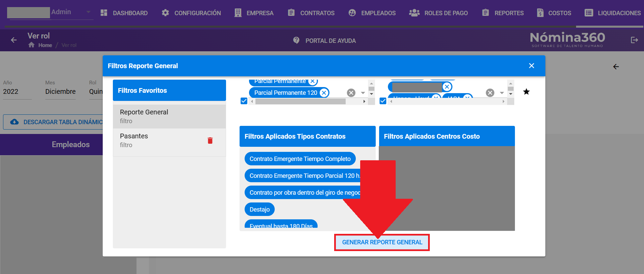Image resolution: width=644 pixels, height=274 pixels.
Task: Click the cloud download icon
Action: (x=15, y=122)
